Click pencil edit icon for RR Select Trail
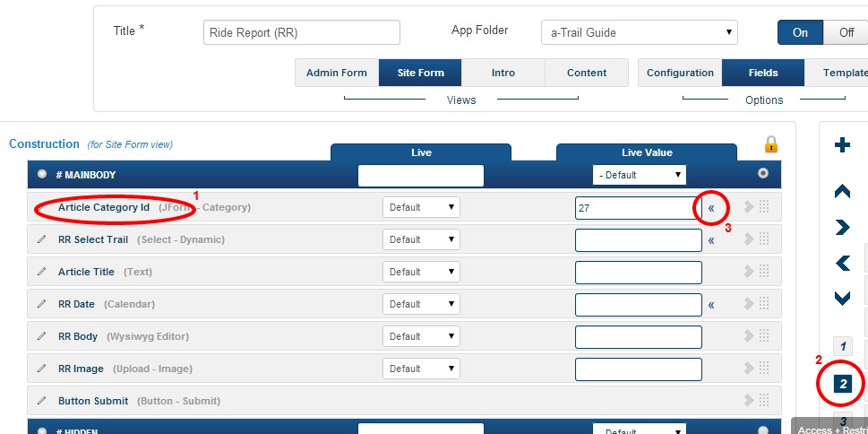Image resolution: width=868 pixels, height=434 pixels. (41, 239)
